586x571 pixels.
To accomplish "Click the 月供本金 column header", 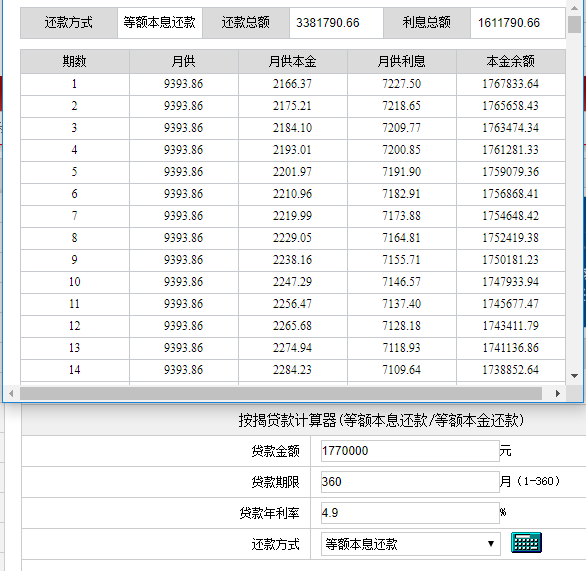I will tap(293, 61).
